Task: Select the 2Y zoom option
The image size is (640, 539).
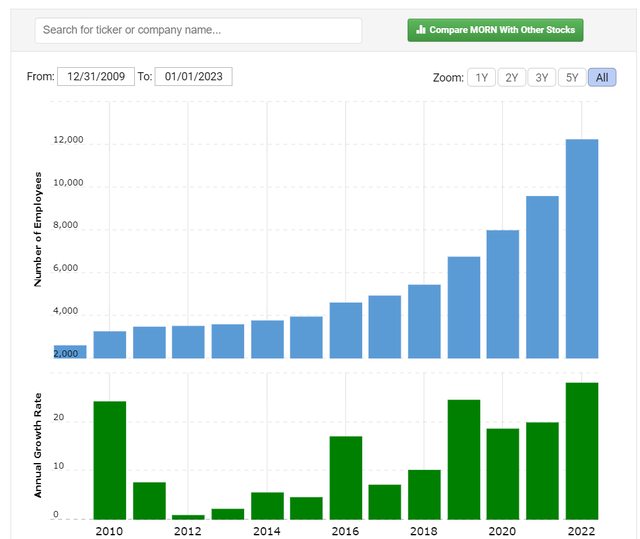Action: tap(512, 78)
